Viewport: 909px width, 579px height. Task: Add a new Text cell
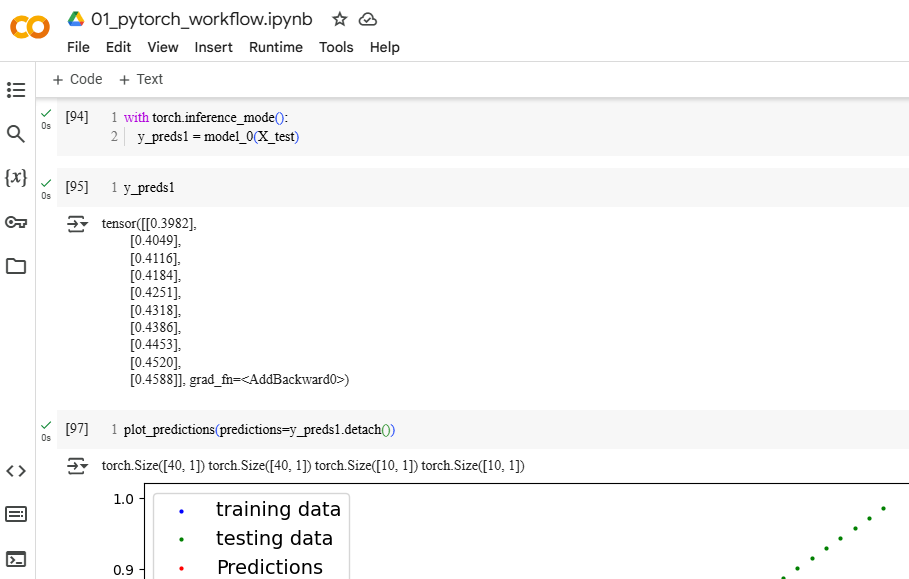[141, 79]
